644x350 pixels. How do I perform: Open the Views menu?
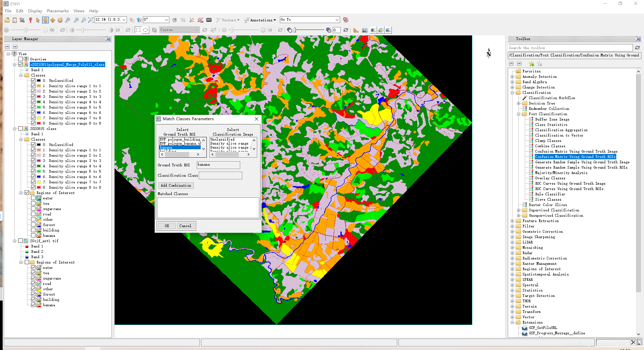79,11
